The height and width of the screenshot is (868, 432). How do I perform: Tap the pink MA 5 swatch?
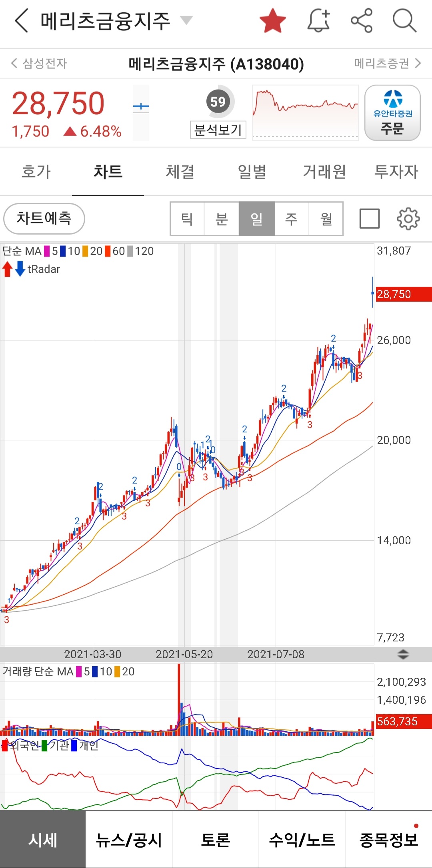[x=47, y=251]
